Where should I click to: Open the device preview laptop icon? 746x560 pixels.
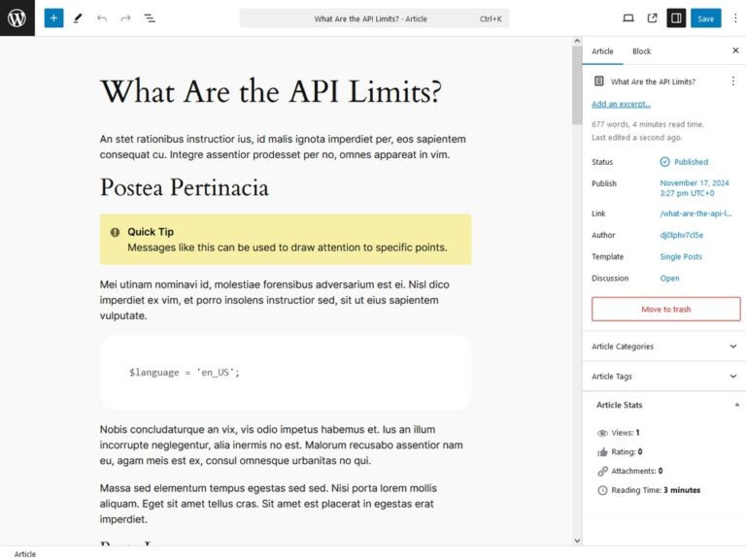click(628, 18)
